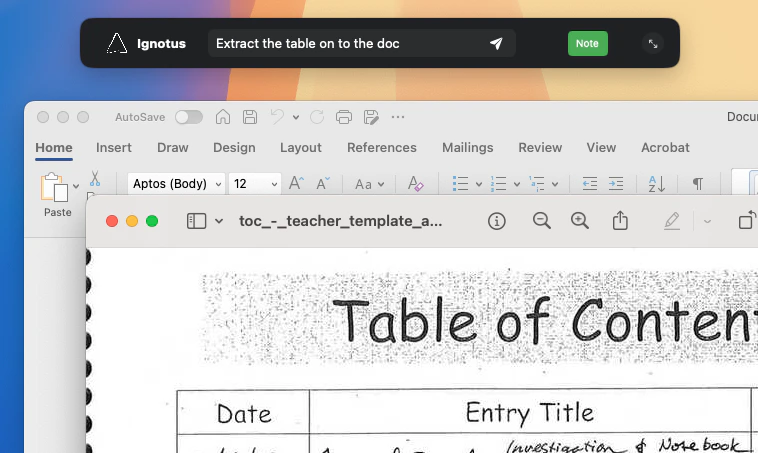Toggle the AutoSave switch in Word
Image resolution: width=758 pixels, height=453 pixels.
click(189, 117)
